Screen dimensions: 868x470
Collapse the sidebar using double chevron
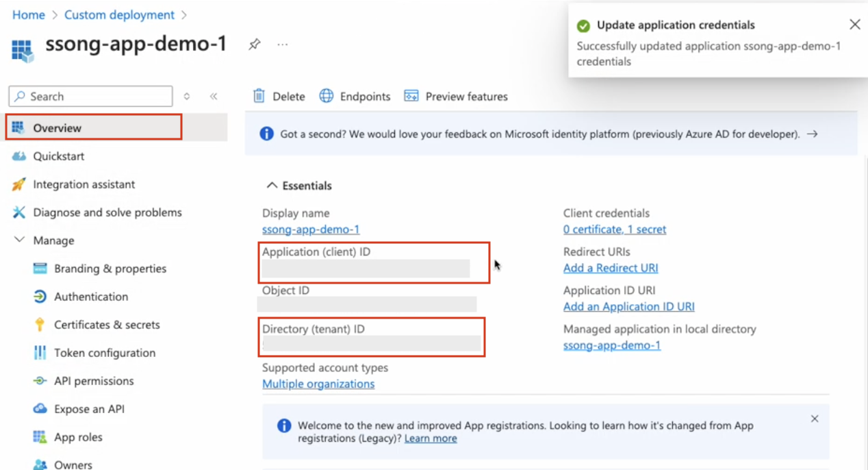(214, 97)
